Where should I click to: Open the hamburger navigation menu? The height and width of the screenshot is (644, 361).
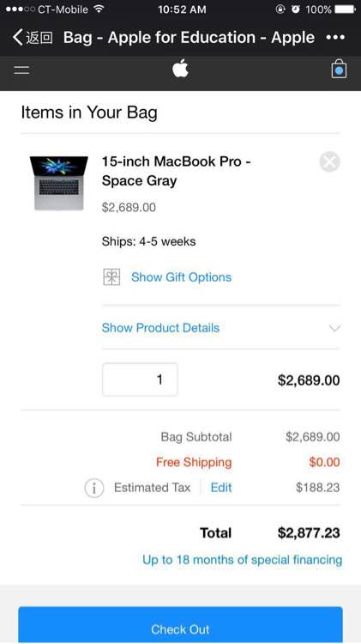(21, 70)
